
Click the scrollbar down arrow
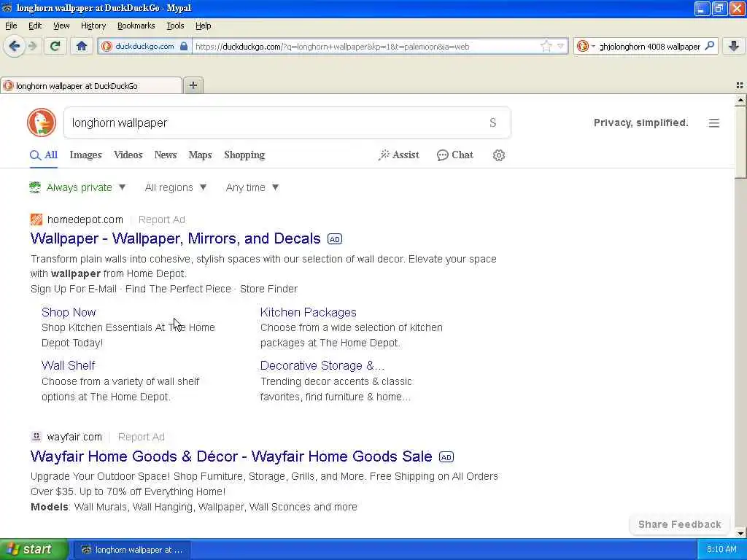click(x=740, y=533)
